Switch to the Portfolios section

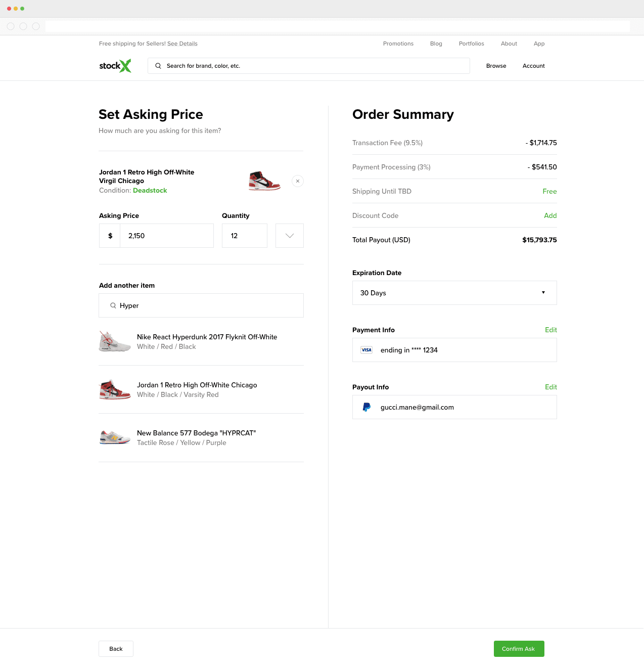471,43
